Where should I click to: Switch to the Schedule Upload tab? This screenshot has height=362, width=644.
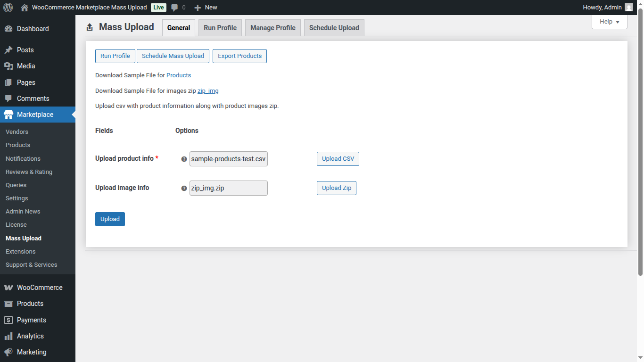(334, 27)
